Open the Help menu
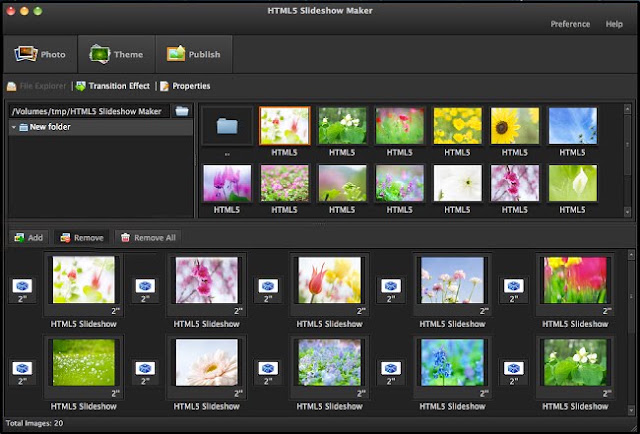This screenshot has width=640, height=434. 614,24
